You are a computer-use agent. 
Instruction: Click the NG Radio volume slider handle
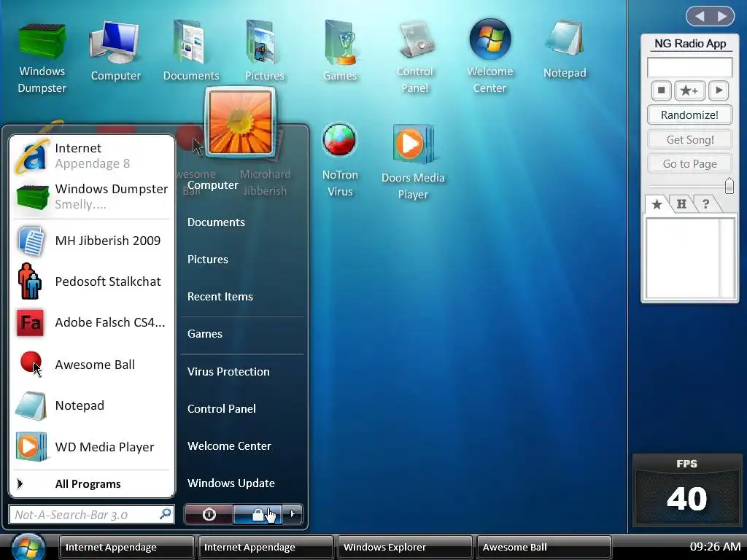(x=729, y=186)
